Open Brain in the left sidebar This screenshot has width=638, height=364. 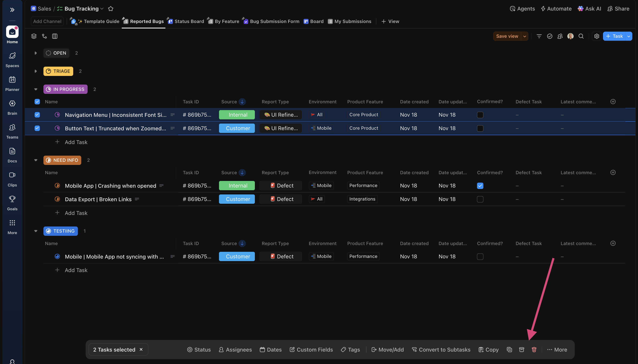pos(12,107)
